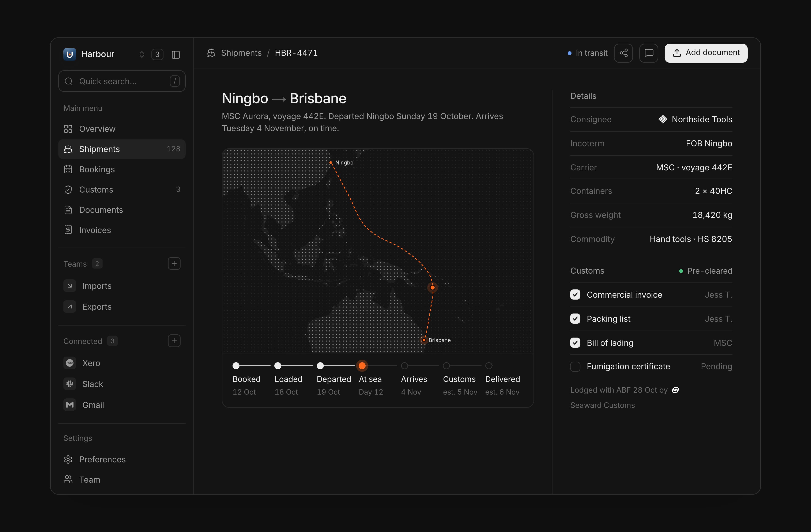The height and width of the screenshot is (532, 811).
Task: Open Documents menu item
Action: 122,210
